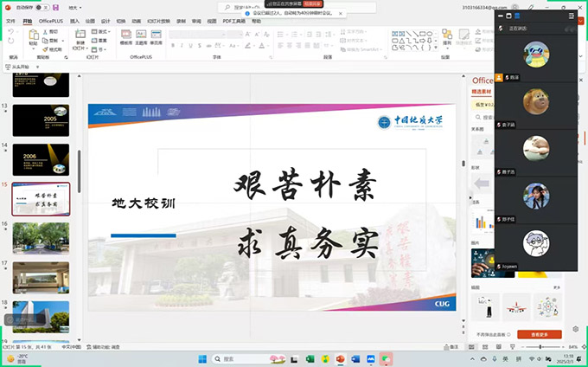Toggle the AutoSave switch
Viewport: 588px width, 367px height.
click(x=39, y=7)
